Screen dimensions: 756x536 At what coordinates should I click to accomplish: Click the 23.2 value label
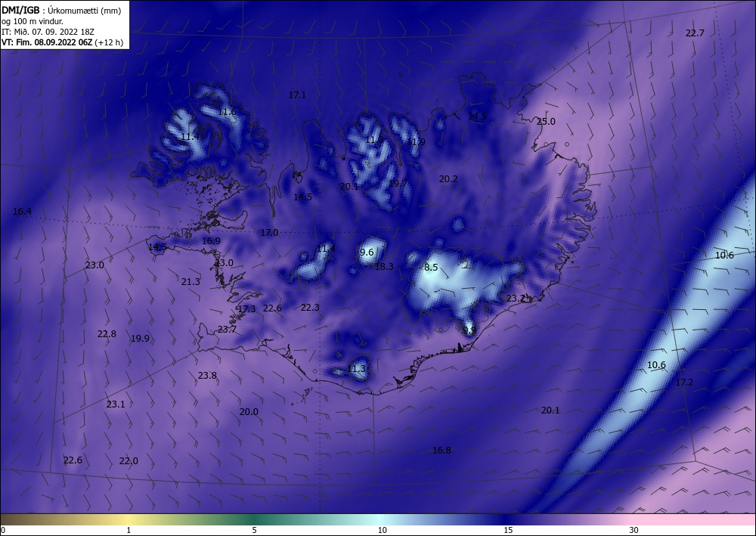516,299
